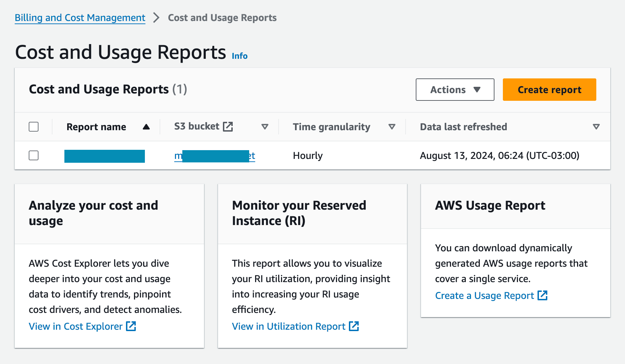Screen dimensions: 625x364
Task: Click the Analyze your cost and usage heading
Action: pyautogui.click(x=93, y=213)
